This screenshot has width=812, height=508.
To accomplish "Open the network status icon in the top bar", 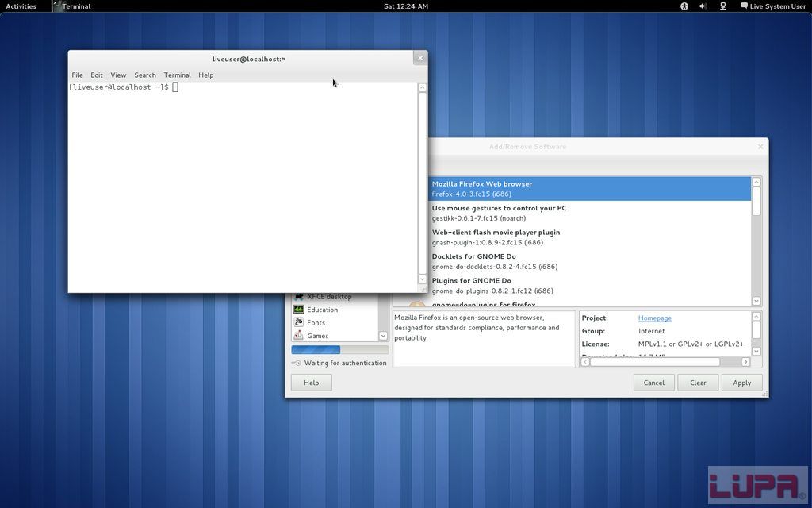I will (x=723, y=6).
